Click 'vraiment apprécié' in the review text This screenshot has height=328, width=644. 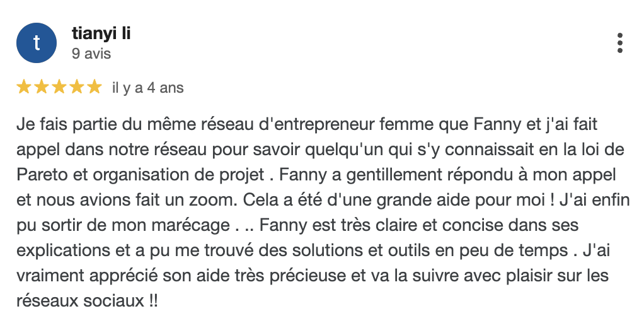point(87,276)
